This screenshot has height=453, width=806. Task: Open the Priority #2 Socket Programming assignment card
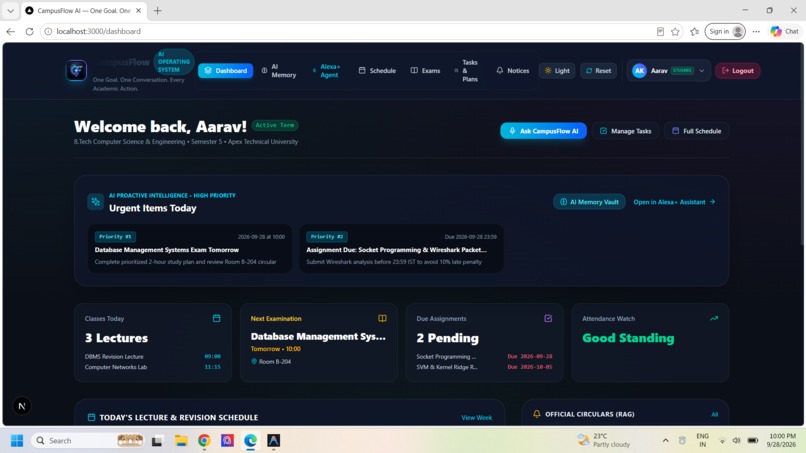pyautogui.click(x=401, y=248)
